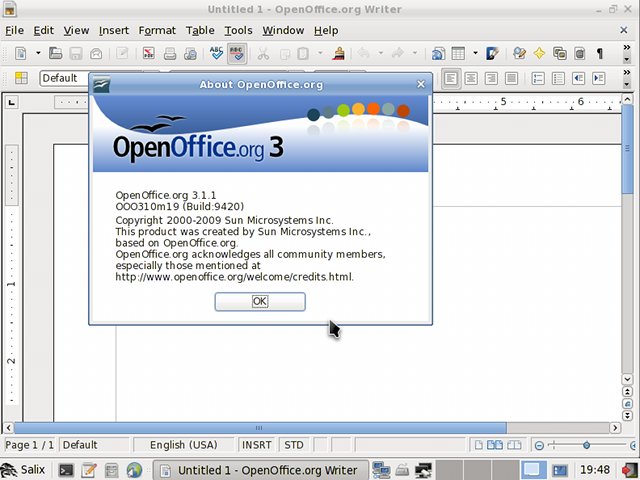Open the Undo history dropdown arrow

point(380,53)
